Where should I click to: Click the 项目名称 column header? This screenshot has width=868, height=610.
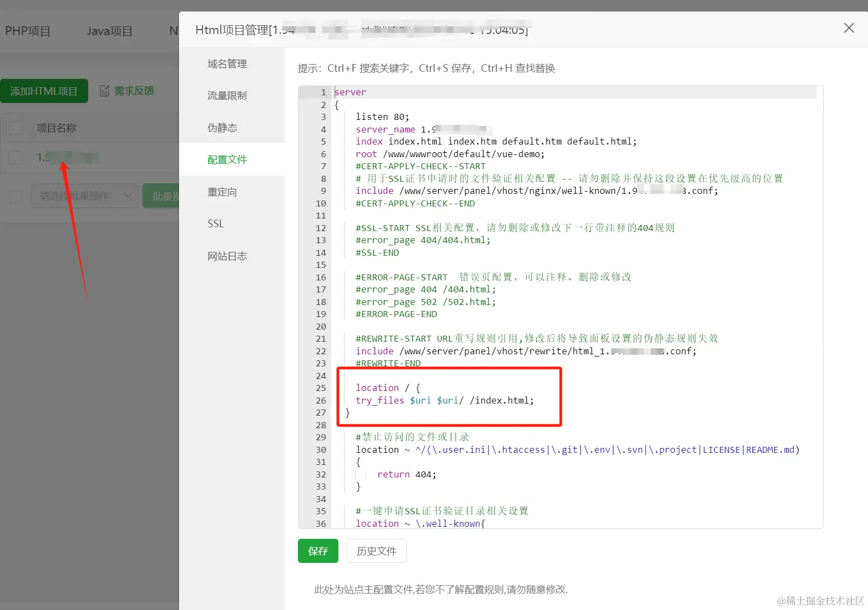[x=56, y=128]
